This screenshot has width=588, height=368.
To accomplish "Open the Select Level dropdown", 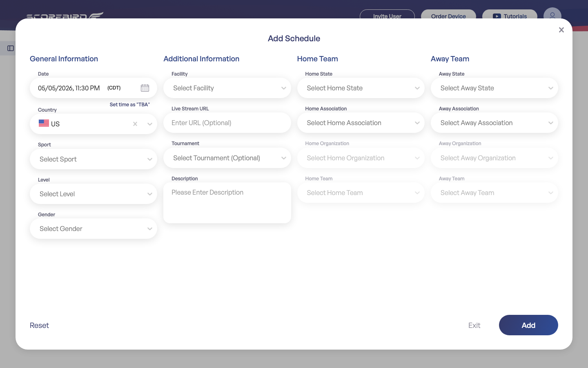I will (94, 194).
